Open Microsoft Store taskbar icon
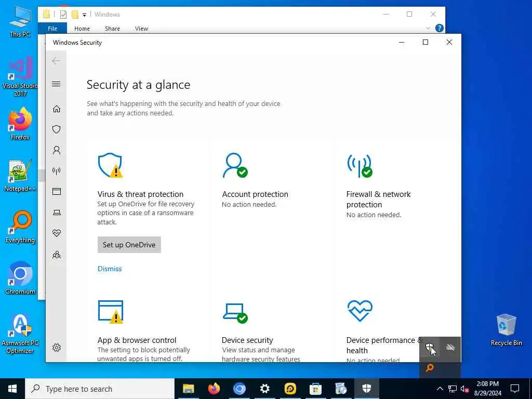 click(315, 389)
